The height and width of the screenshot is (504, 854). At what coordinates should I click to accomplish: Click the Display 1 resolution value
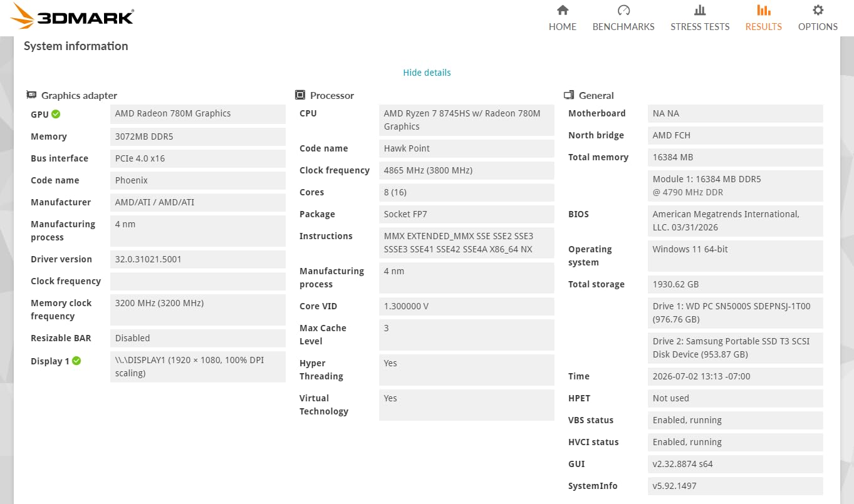click(x=198, y=367)
